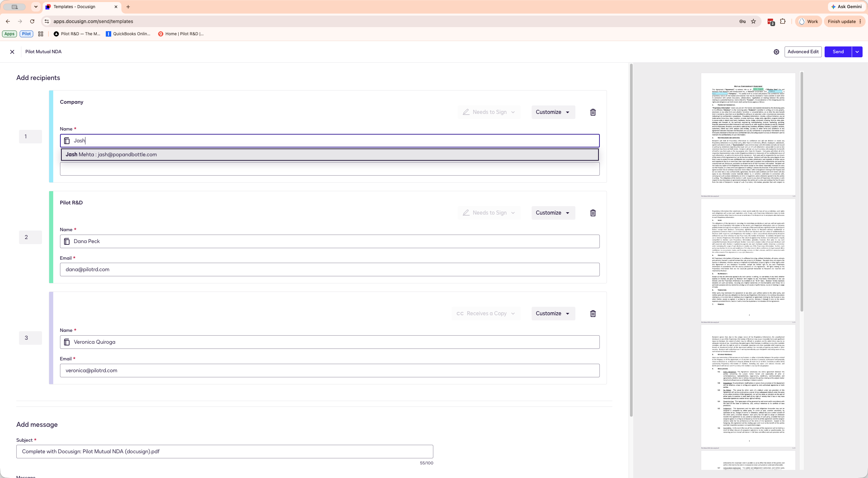Open Home | Pilot R&D bookmark
Viewport: 868px width, 478px height.
click(x=181, y=34)
